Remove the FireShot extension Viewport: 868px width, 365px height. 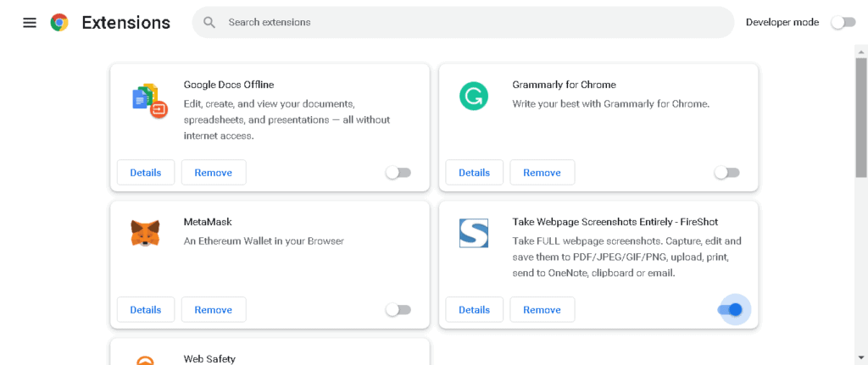542,310
